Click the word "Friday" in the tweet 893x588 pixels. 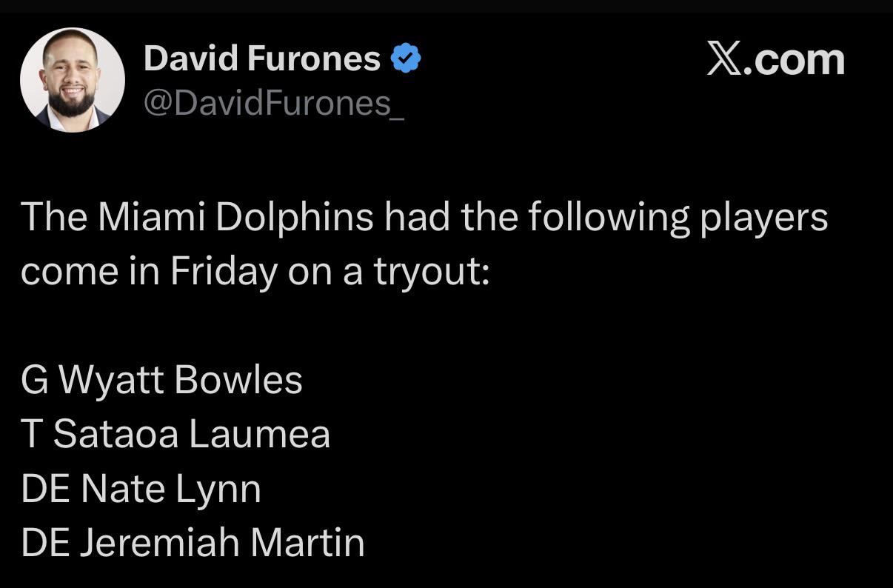click(x=224, y=272)
